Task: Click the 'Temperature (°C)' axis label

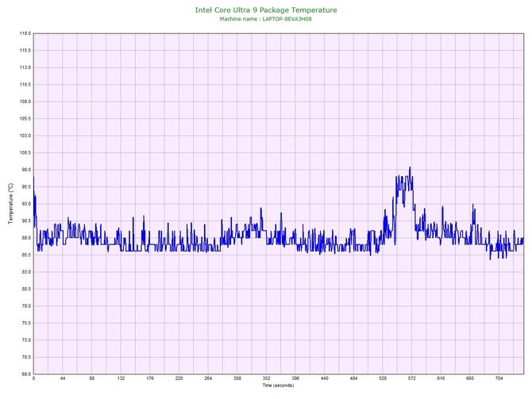Action: pos(11,204)
